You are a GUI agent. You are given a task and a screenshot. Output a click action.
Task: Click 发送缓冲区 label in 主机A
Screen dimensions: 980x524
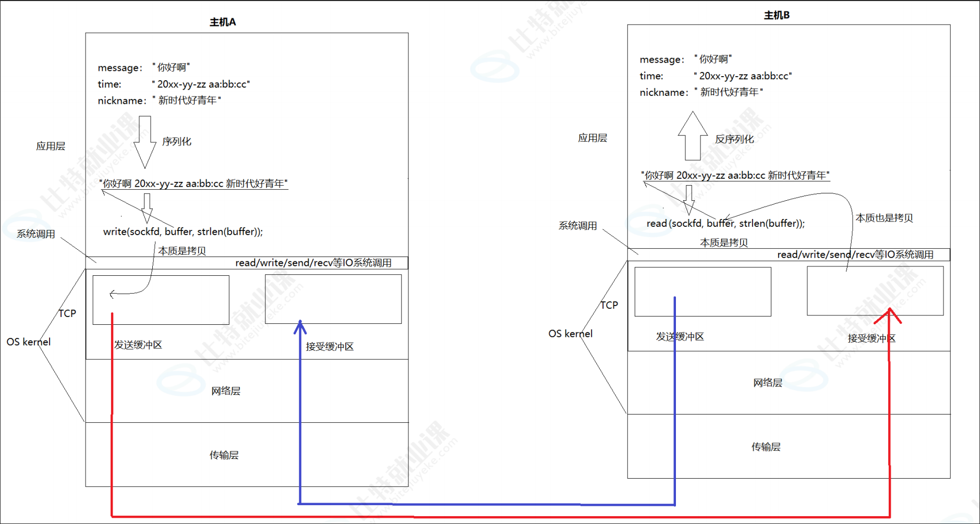[x=138, y=345]
